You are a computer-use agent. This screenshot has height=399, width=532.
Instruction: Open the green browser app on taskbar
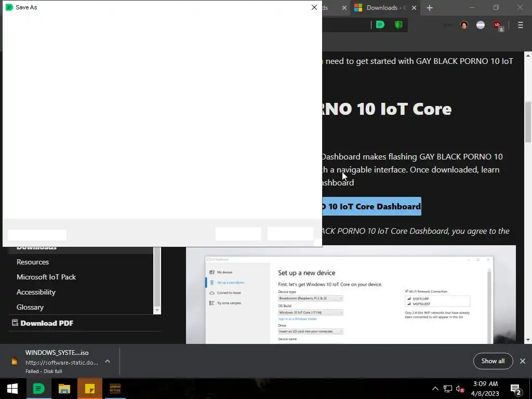(x=38, y=389)
